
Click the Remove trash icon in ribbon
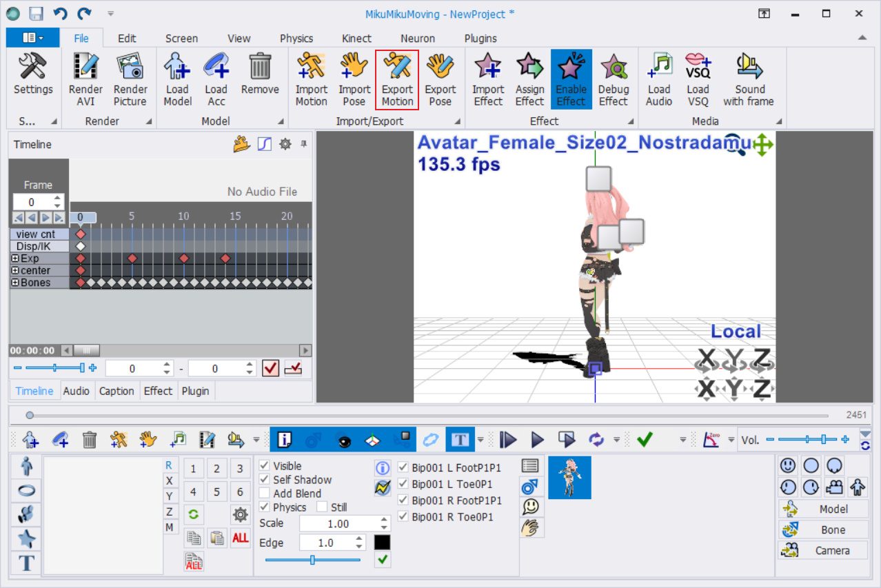[x=260, y=73]
